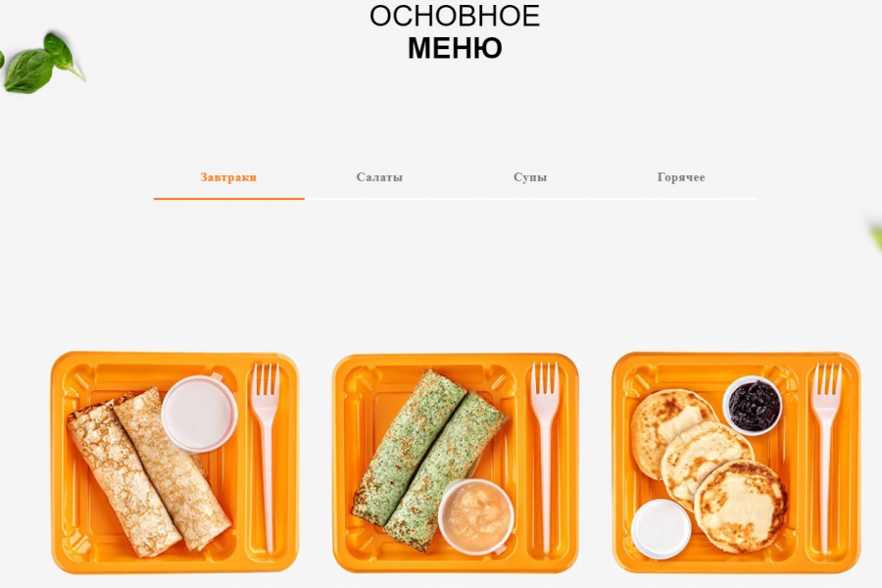Click the bold МЕНЮ heading word
Image resolution: width=882 pixels, height=588 pixels.
tap(455, 48)
